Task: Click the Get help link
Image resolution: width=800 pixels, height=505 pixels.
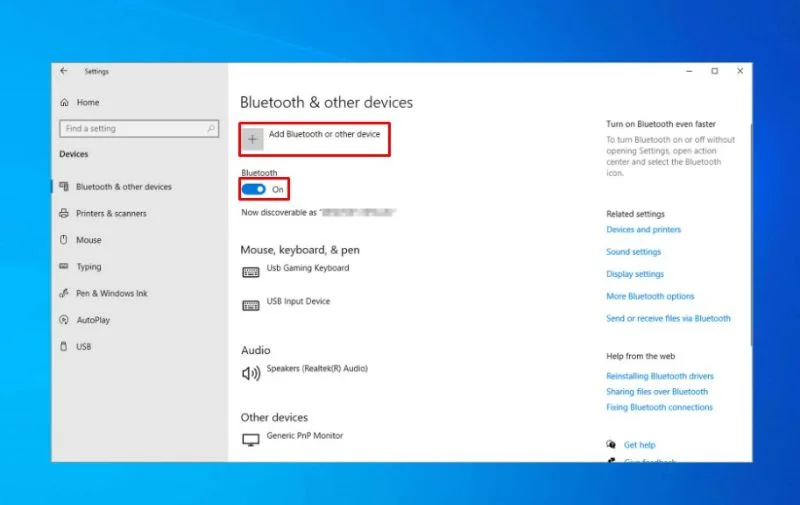Action: (639, 445)
